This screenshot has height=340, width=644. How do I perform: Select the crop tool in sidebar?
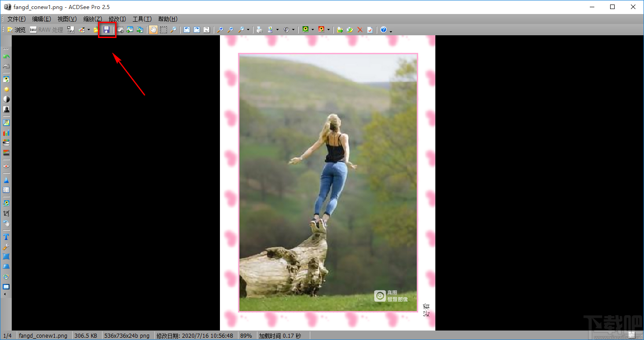coord(6,213)
